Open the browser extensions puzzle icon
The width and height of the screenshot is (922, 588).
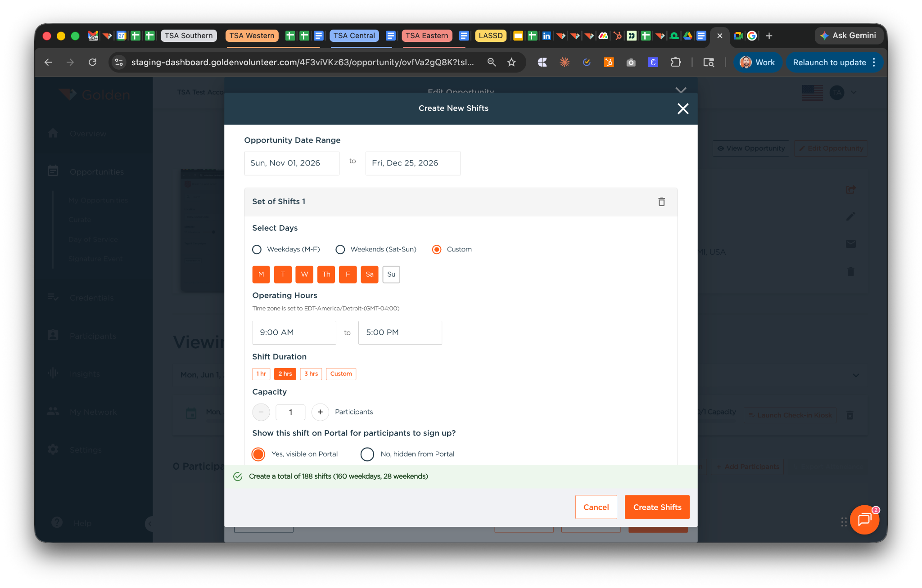tap(675, 63)
